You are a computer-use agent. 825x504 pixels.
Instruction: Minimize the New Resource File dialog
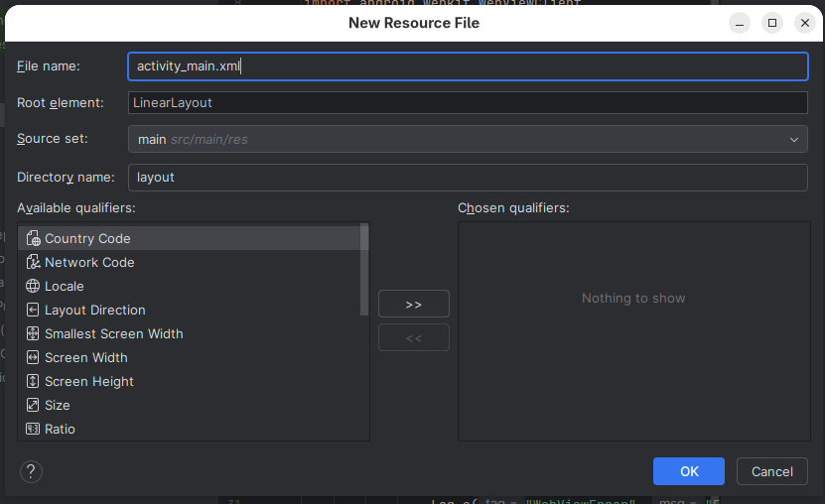740,23
